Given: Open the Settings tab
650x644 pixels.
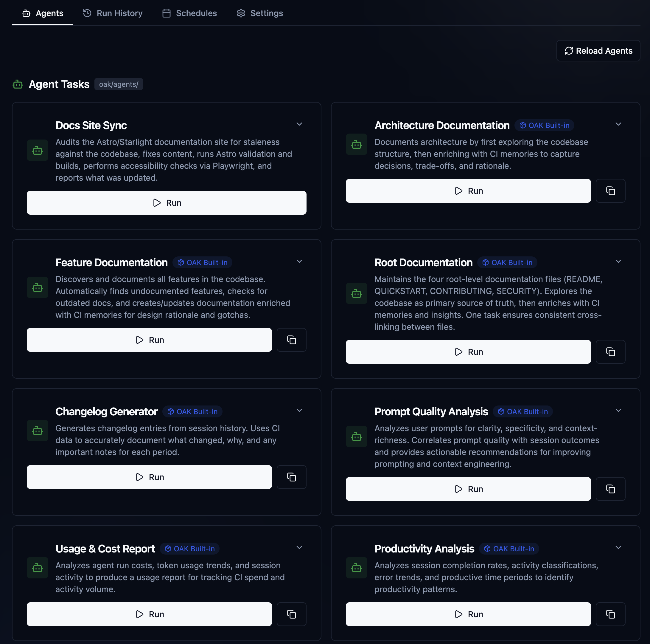Looking at the screenshot, I should click(x=260, y=13).
